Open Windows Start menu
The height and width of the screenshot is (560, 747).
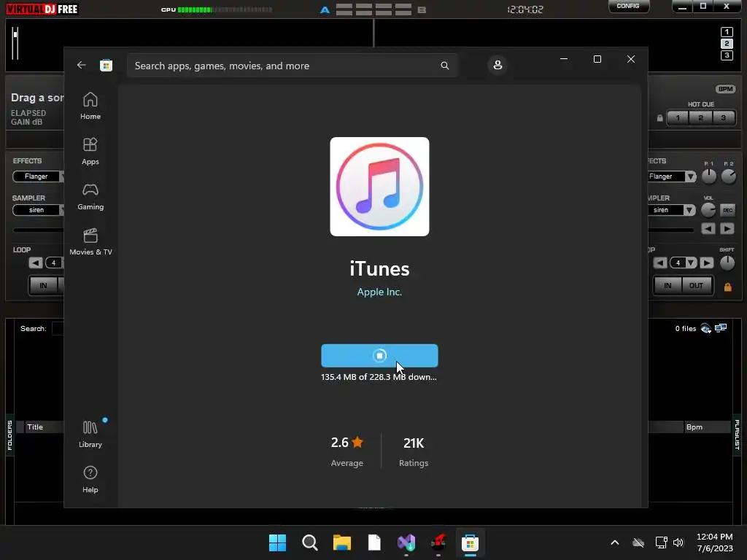click(x=277, y=542)
